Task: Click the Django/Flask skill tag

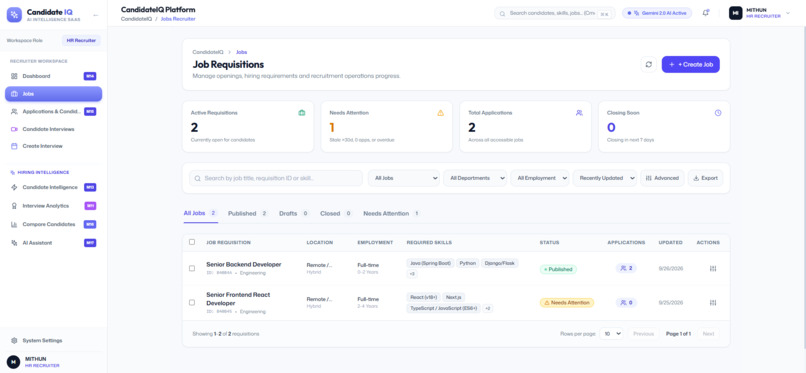Action: click(x=500, y=263)
